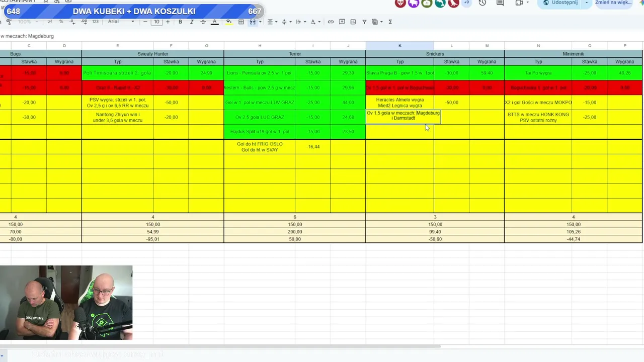Open text rotation dropdown
This screenshot has height=362, width=644.
(315, 22)
